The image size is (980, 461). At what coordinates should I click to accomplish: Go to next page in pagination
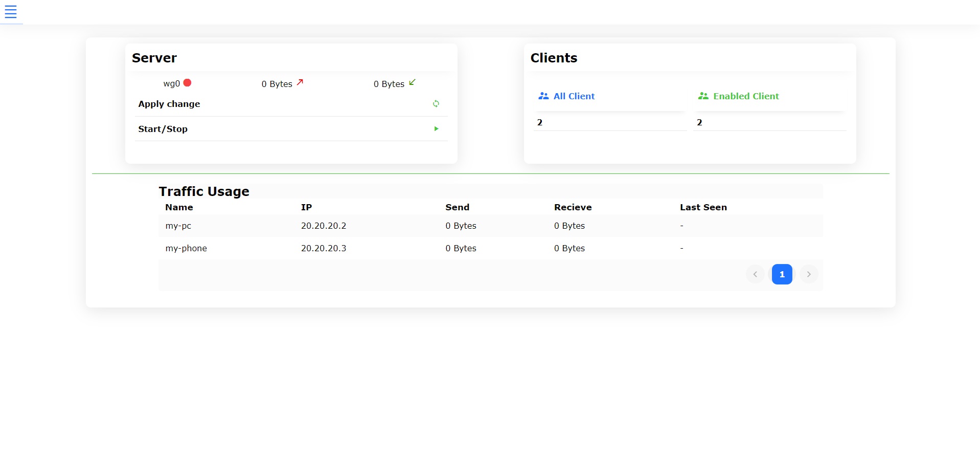pyautogui.click(x=809, y=274)
